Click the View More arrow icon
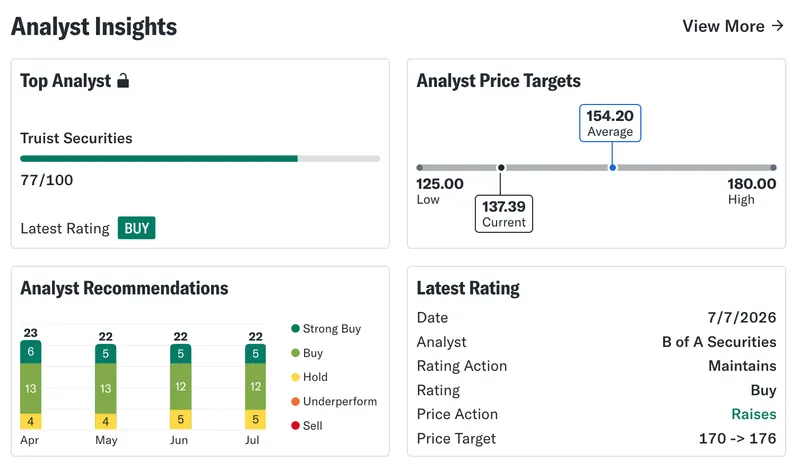This screenshot has width=800, height=470. pos(778,26)
